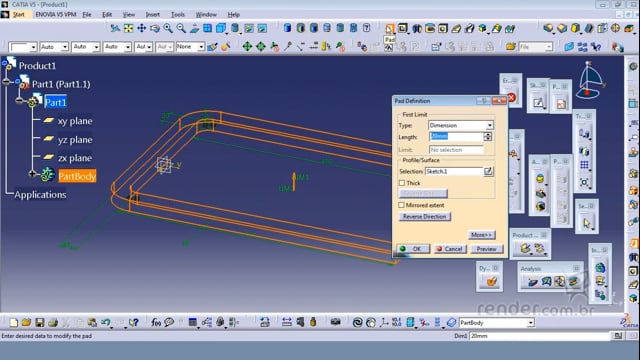The height and width of the screenshot is (360, 640).
Task: Open the Formula f(x) icon
Action: (156, 322)
